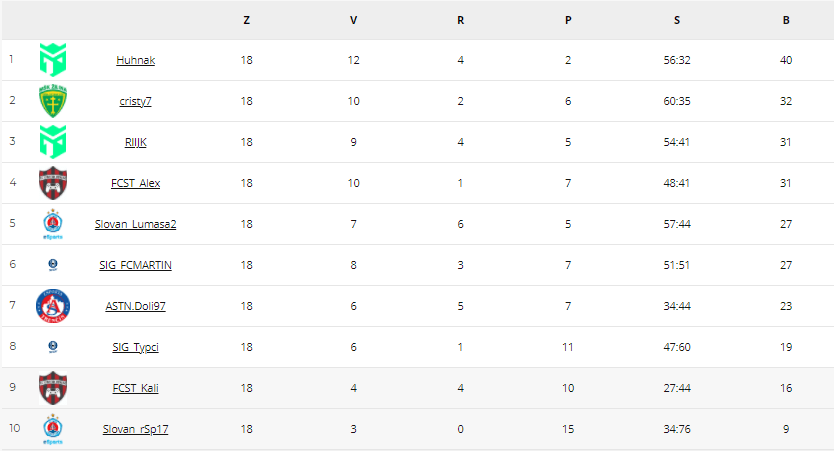Viewport: 834px width, 451px height.
Task: Click ASTN.Doli97's round club crest
Action: 53,306
